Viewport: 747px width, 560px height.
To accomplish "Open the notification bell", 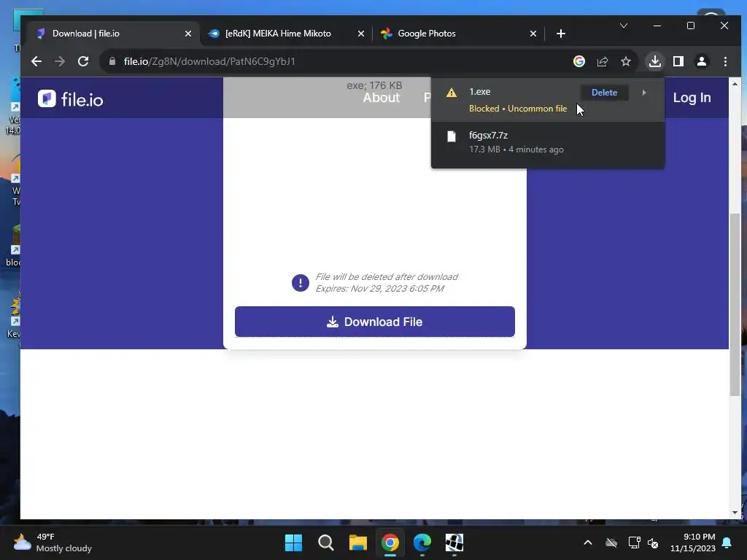I will pyautogui.click(x=727, y=542).
